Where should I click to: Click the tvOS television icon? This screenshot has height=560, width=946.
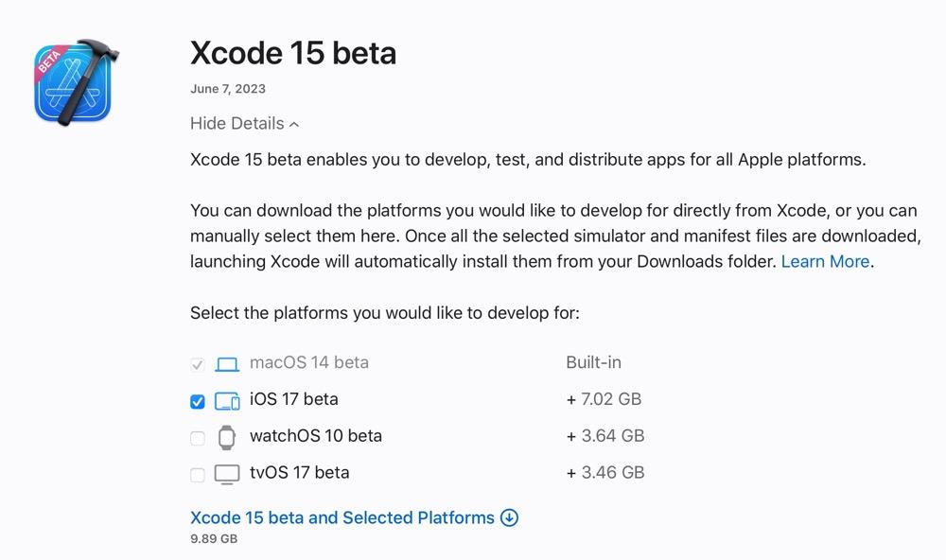(x=227, y=472)
